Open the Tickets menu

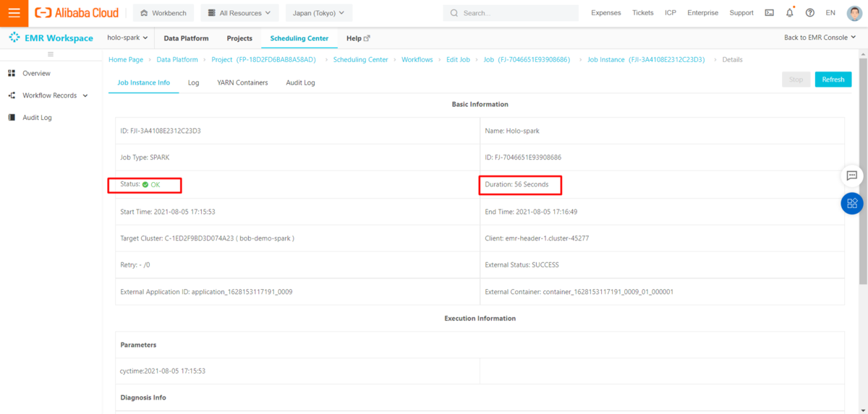(643, 13)
